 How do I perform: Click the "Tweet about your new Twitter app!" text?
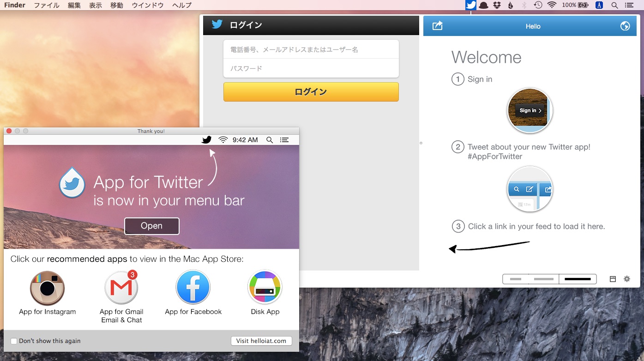[x=529, y=147]
